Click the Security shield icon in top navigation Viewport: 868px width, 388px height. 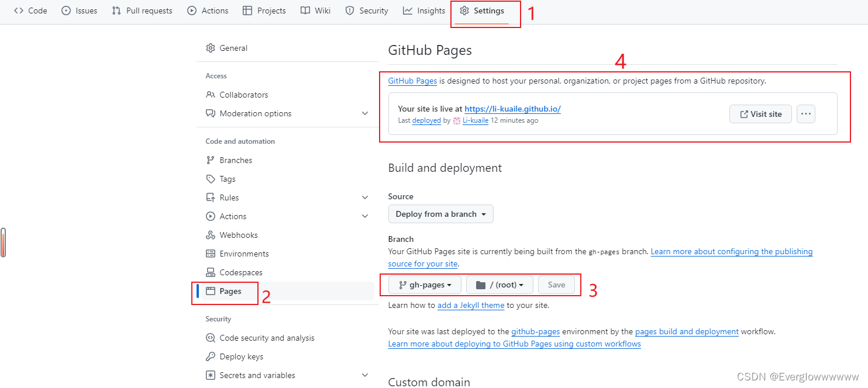(349, 10)
